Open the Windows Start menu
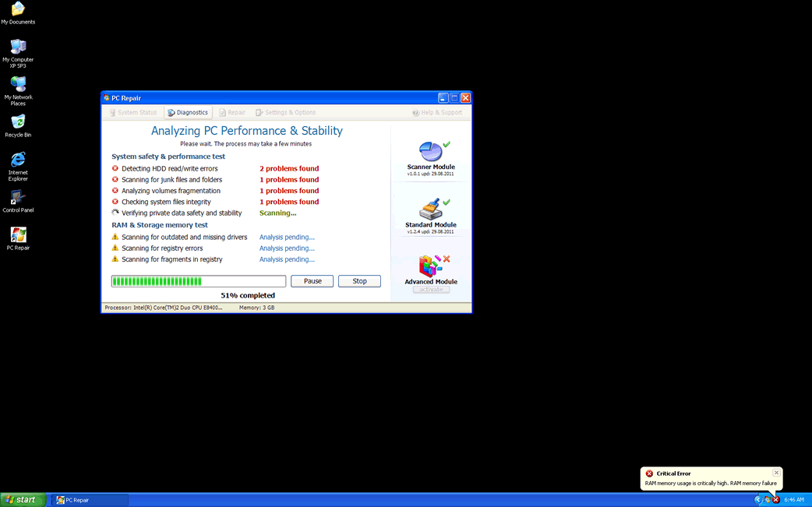This screenshot has width=812, height=507. coord(21,500)
